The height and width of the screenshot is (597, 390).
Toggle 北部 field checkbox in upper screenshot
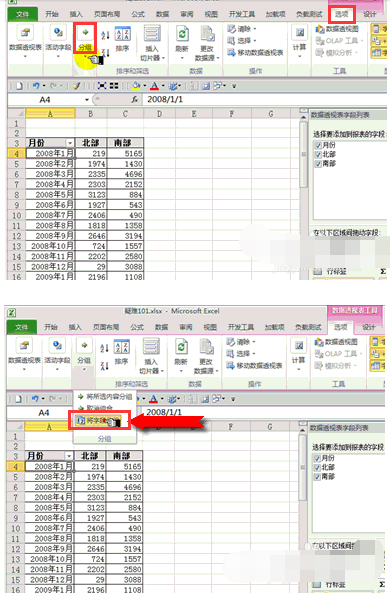coord(318,154)
